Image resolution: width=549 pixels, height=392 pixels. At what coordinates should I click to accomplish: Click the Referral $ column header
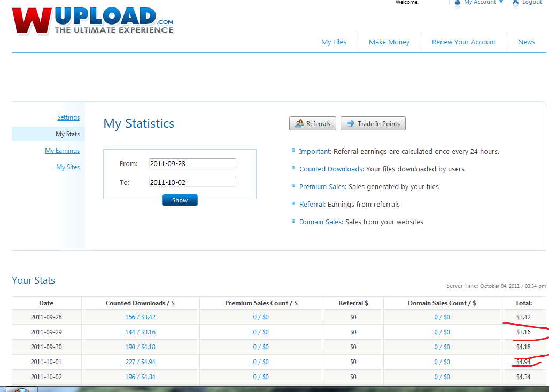tap(353, 303)
